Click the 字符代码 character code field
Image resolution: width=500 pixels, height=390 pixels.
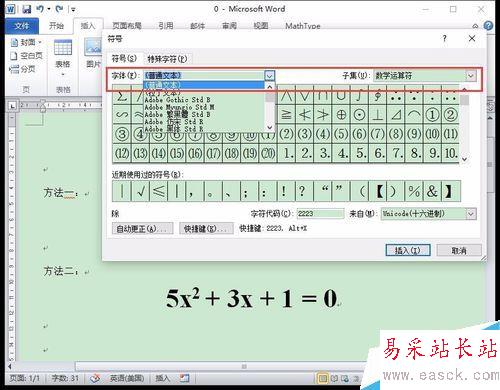[320, 214]
